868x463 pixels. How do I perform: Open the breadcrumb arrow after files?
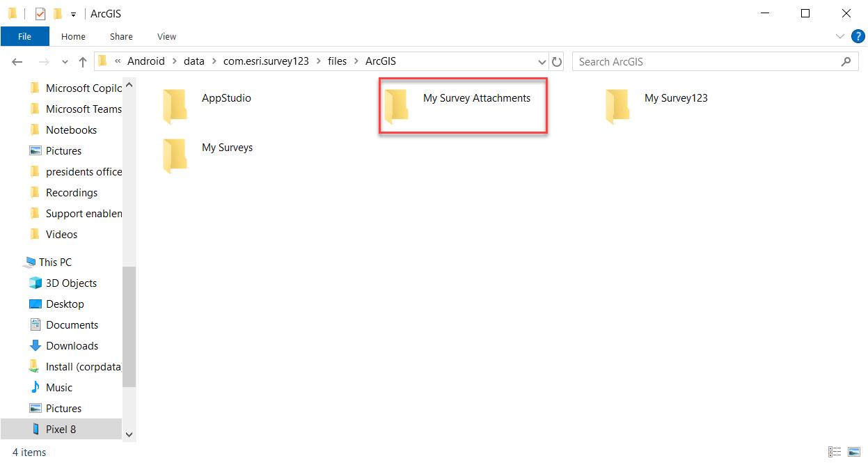(x=356, y=61)
